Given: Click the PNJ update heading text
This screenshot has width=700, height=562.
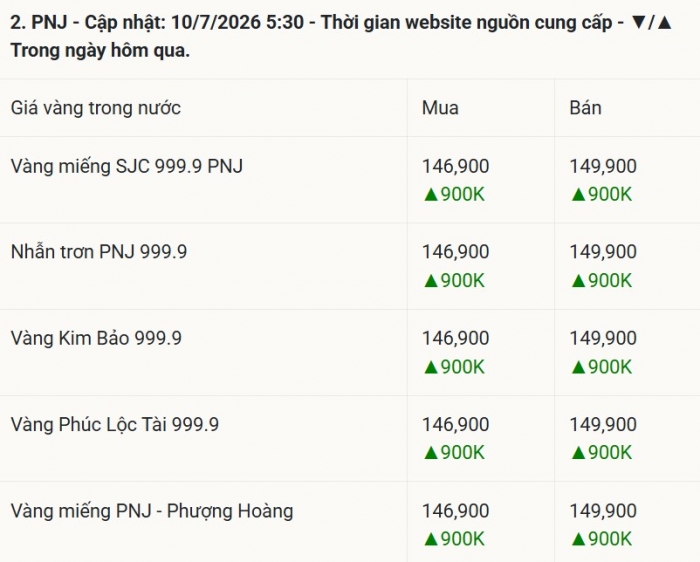Looking at the screenshot, I should [342, 36].
